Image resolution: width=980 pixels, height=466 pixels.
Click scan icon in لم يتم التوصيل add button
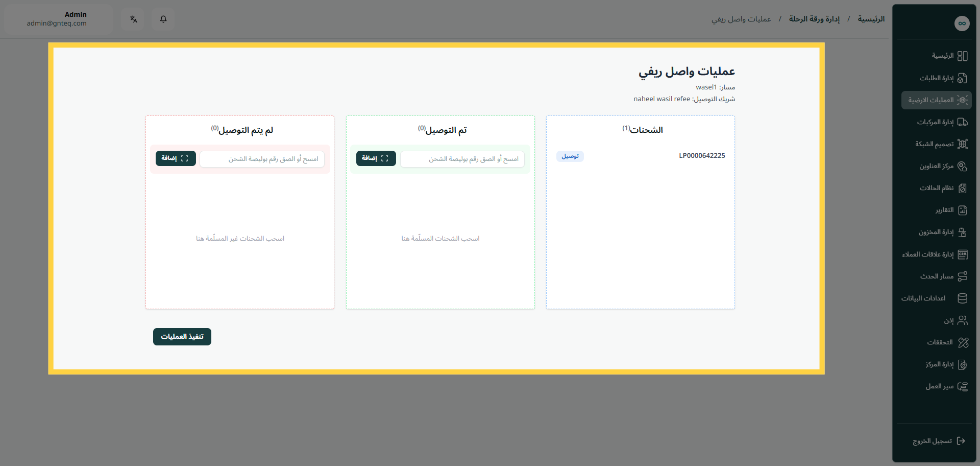point(185,158)
